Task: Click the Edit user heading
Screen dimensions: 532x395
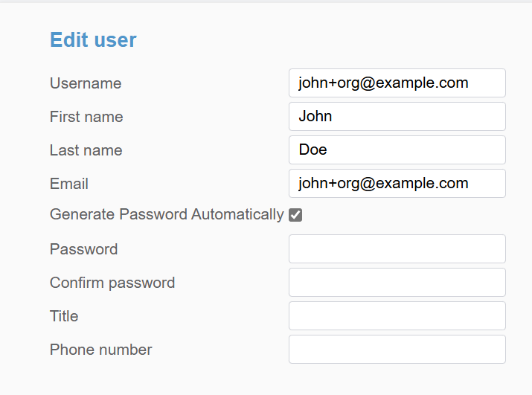Action: point(93,40)
